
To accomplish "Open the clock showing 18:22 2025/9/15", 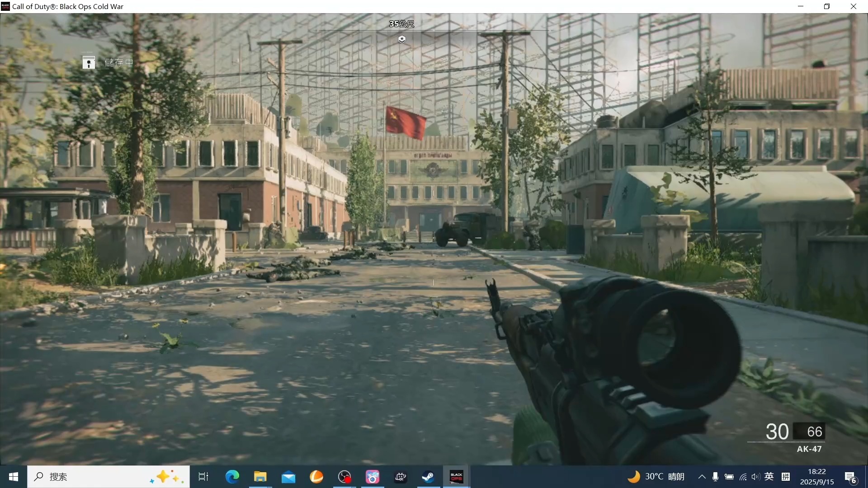I will (x=817, y=477).
